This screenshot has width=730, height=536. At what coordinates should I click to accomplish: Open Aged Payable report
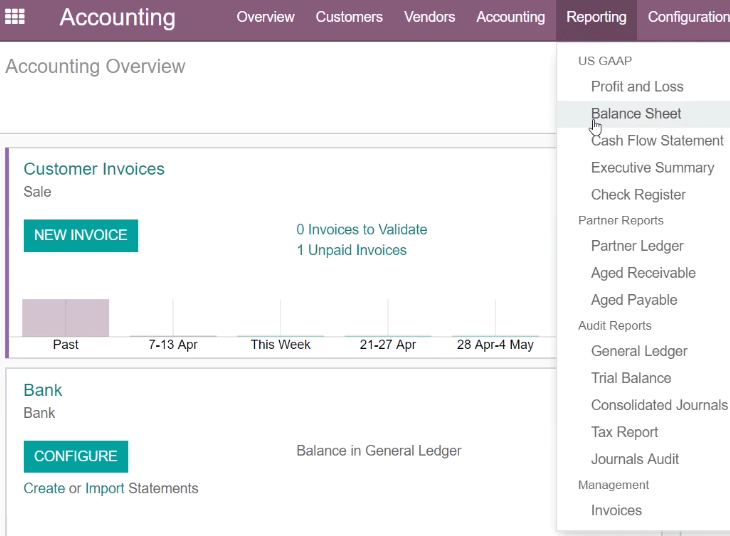click(x=634, y=300)
